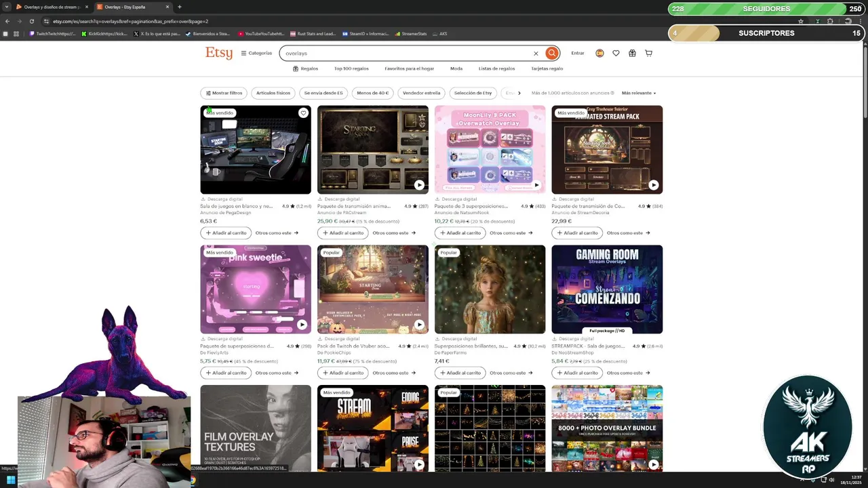868x488 pixels.
Task: Open the StreamerStats bookmark
Action: coord(411,34)
